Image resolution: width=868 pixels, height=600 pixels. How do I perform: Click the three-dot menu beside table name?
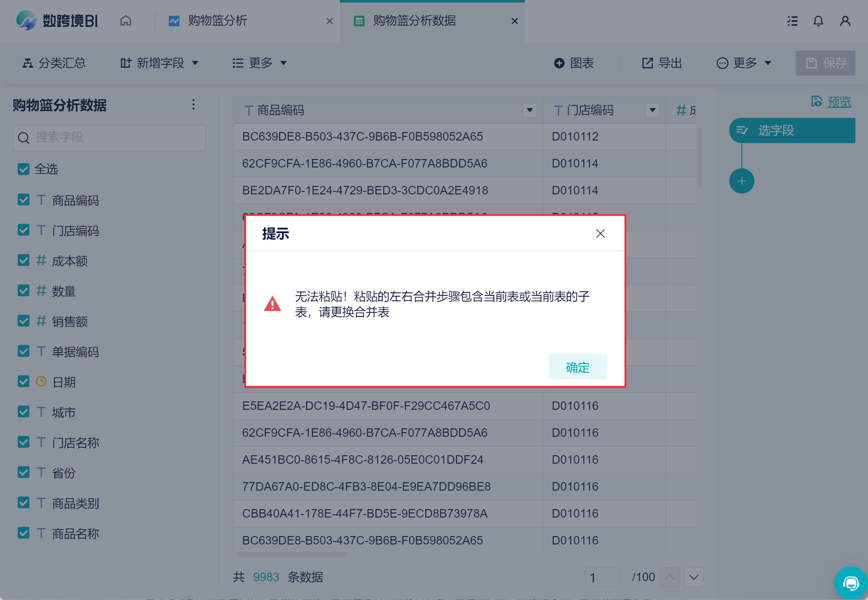pos(193,104)
